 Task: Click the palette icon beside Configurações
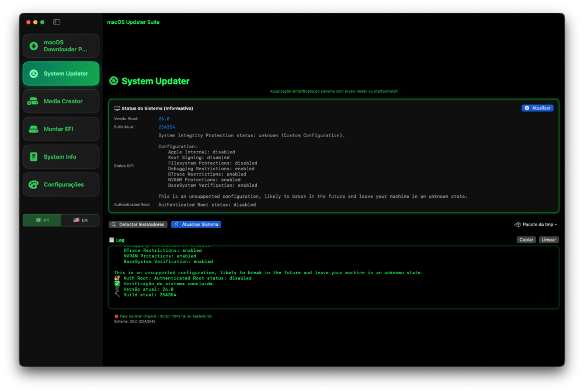tap(33, 184)
